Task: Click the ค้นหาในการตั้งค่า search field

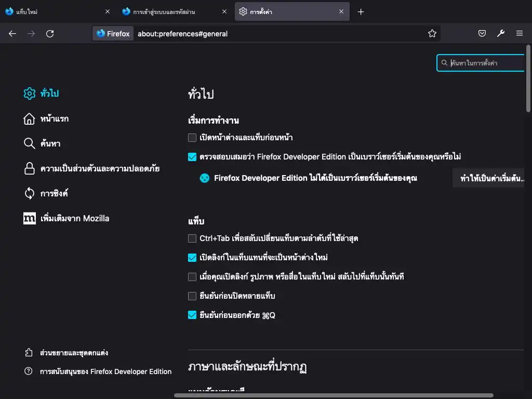Action: click(481, 63)
